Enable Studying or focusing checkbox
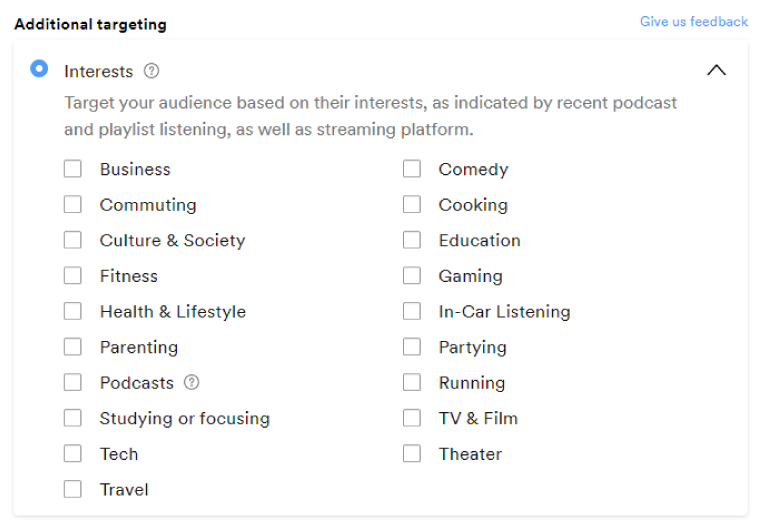Image resolution: width=770 pixels, height=526 pixels. tap(73, 418)
